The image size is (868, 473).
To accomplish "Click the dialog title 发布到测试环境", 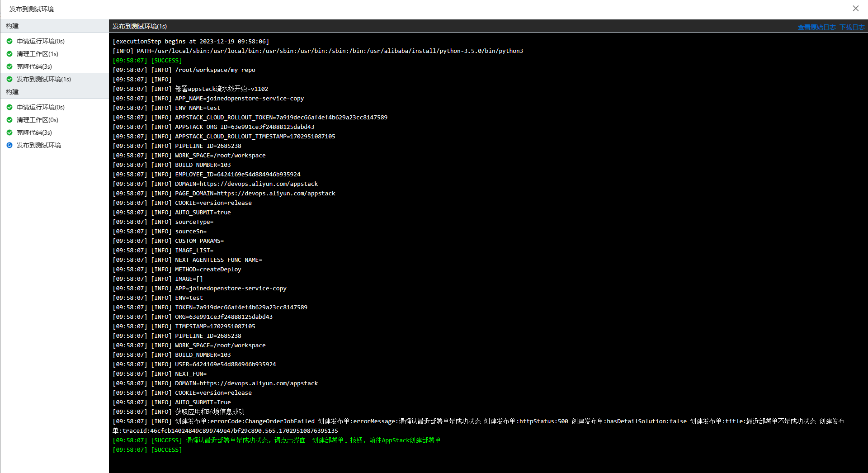I will click(x=32, y=9).
